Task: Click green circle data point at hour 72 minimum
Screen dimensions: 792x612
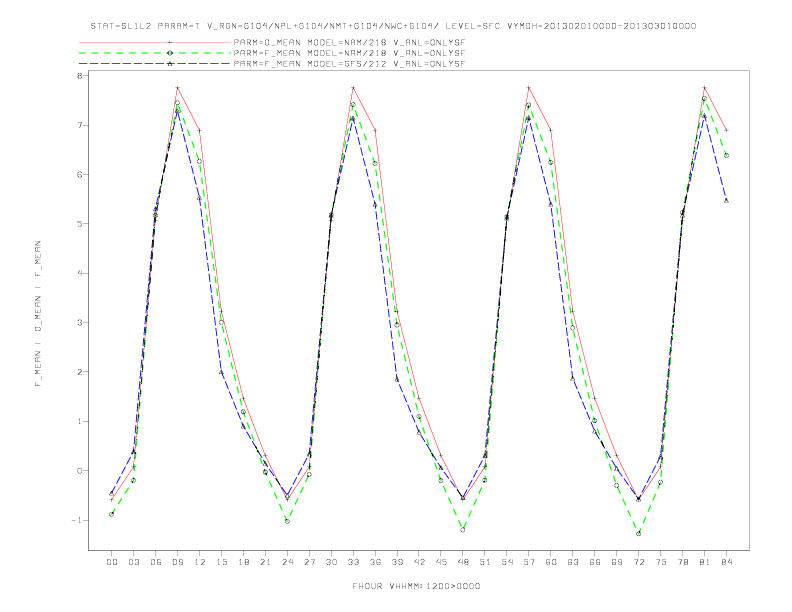Action: pyautogui.click(x=638, y=533)
